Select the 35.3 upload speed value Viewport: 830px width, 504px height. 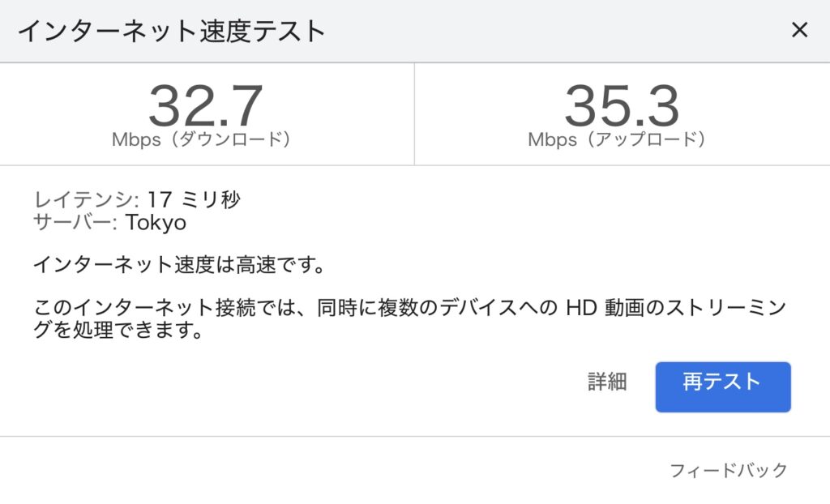coord(622,105)
